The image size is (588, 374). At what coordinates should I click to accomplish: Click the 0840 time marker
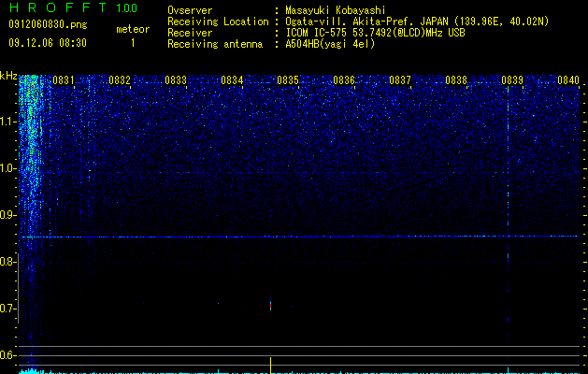click(x=568, y=80)
